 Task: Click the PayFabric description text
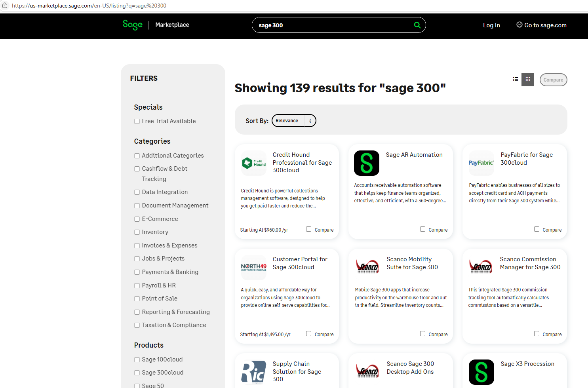[x=514, y=193]
